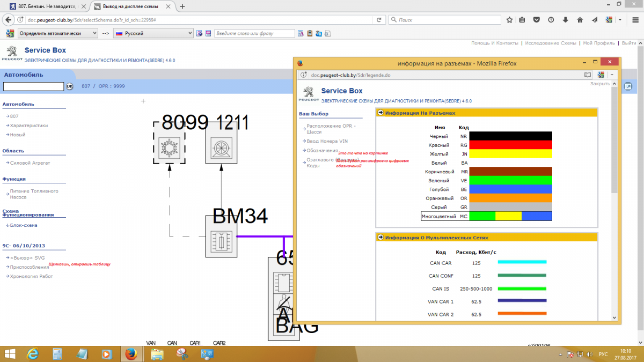This screenshot has height=362, width=644.
Task: Click the air conditioning component 8099 symbol
Action: tap(169, 147)
